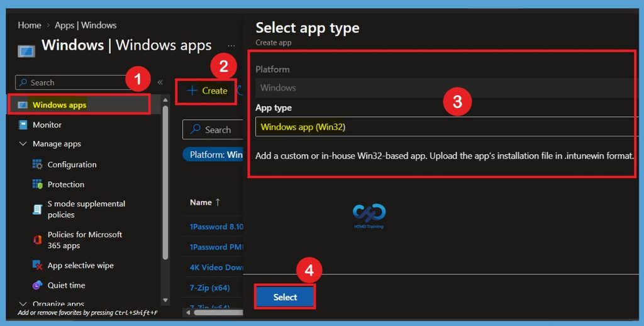Screen dimensions: 644x326
Task: Click the list horizontal scrollbar
Action: click(218, 313)
